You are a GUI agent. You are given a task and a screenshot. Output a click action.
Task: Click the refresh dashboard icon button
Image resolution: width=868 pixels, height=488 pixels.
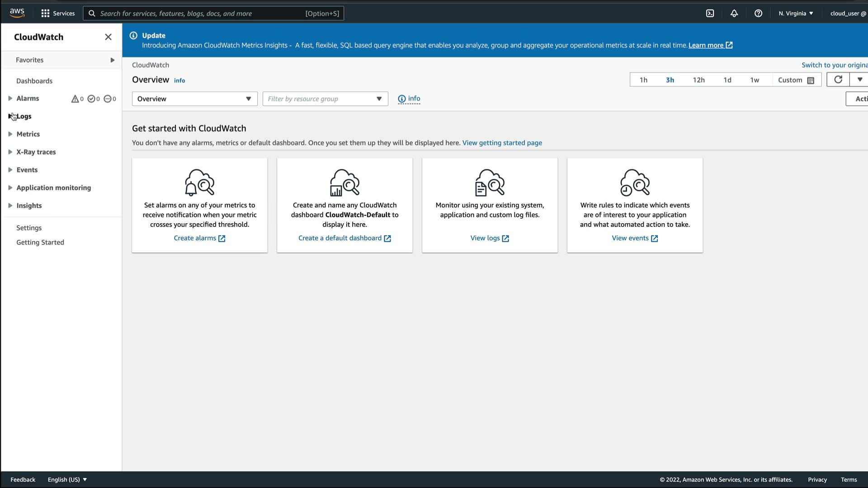pos(838,80)
